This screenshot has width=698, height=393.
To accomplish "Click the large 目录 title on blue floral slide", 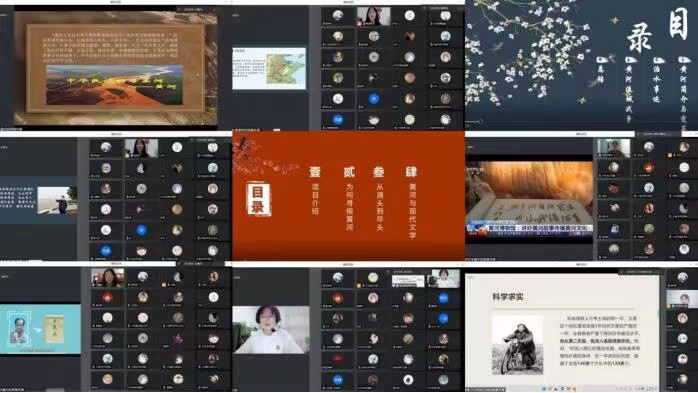I will [658, 30].
